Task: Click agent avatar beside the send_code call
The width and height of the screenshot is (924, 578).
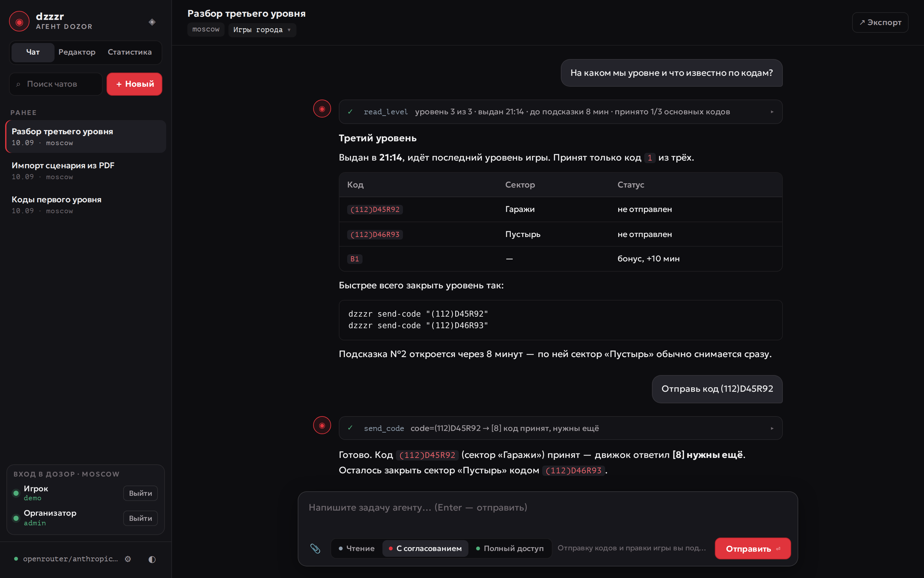Action: pos(322,425)
